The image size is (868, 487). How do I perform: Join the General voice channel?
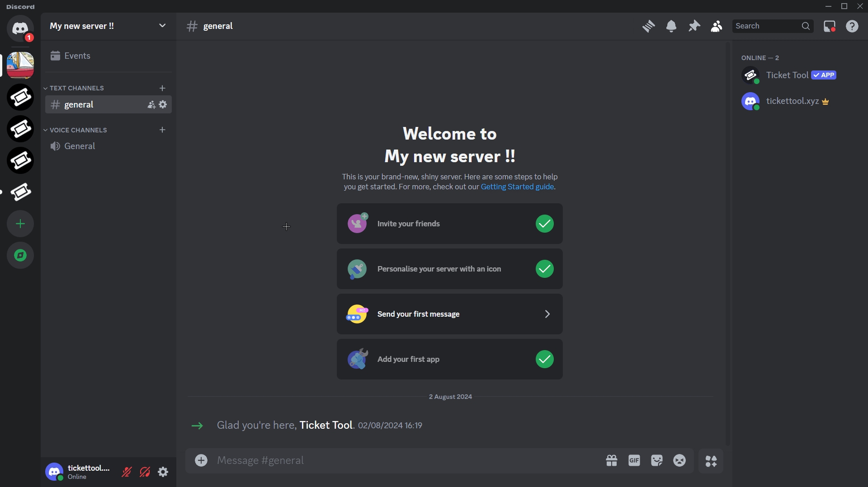tap(80, 146)
